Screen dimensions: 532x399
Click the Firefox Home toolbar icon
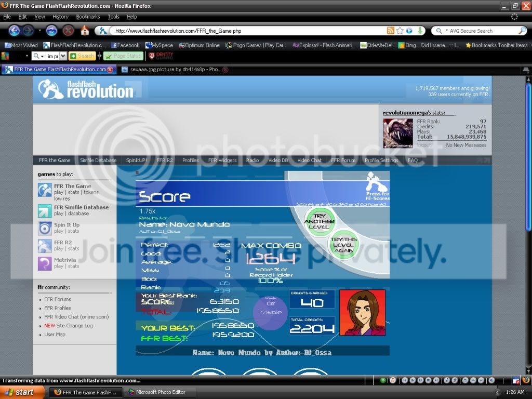[x=85, y=31]
